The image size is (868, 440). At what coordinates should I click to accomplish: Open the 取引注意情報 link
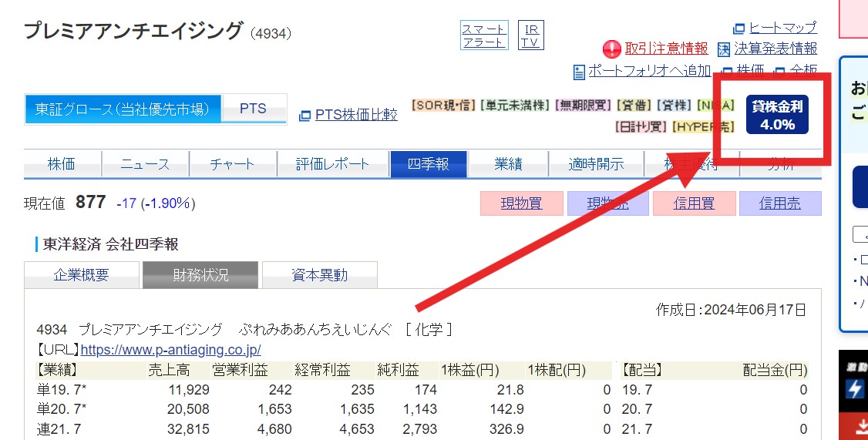pos(666,49)
